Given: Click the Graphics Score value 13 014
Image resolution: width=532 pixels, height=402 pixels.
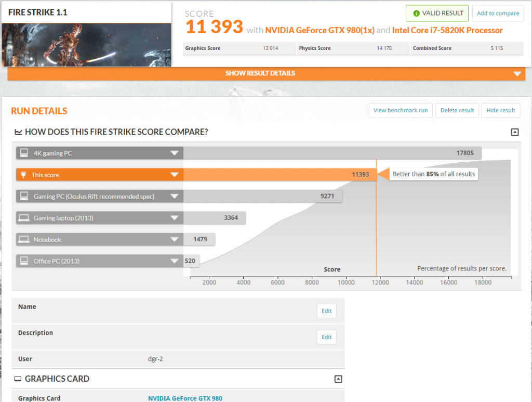Looking at the screenshot, I should pos(270,48).
